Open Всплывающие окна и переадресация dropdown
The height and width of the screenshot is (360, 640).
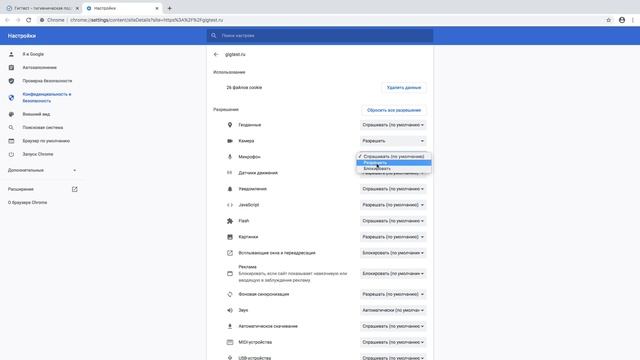coord(393,253)
